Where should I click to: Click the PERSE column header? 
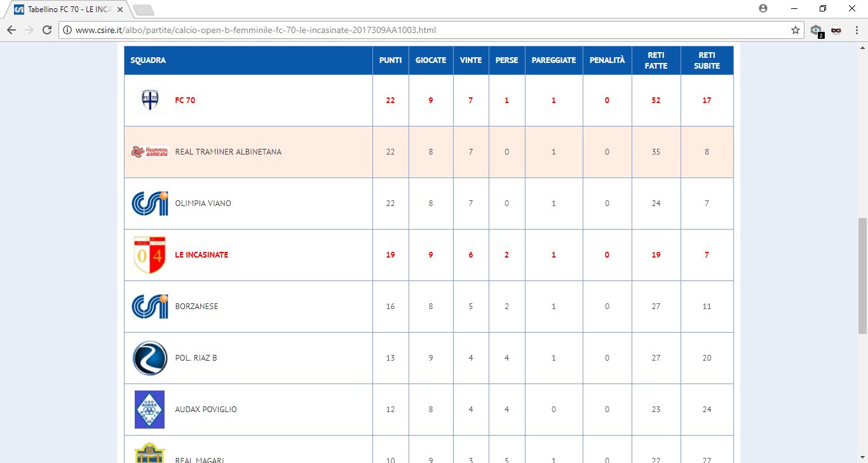tap(506, 60)
